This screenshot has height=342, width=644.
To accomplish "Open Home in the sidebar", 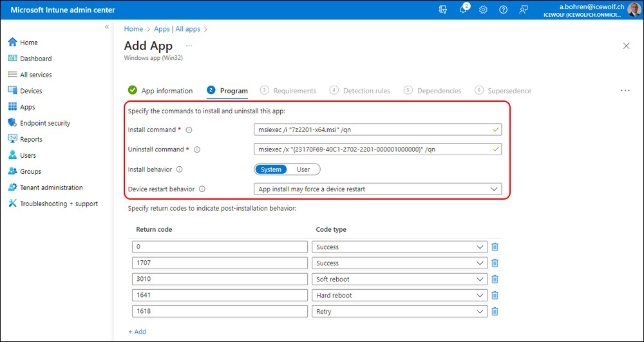I will [x=23, y=43].
